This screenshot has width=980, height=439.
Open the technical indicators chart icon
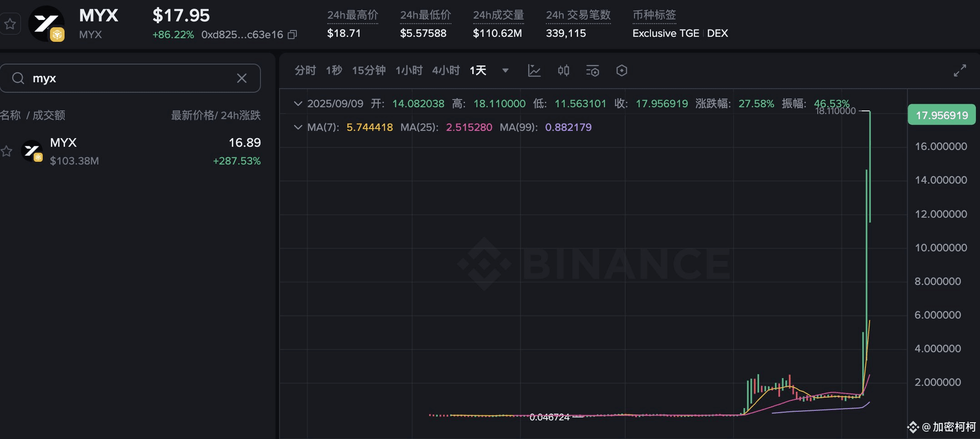534,70
